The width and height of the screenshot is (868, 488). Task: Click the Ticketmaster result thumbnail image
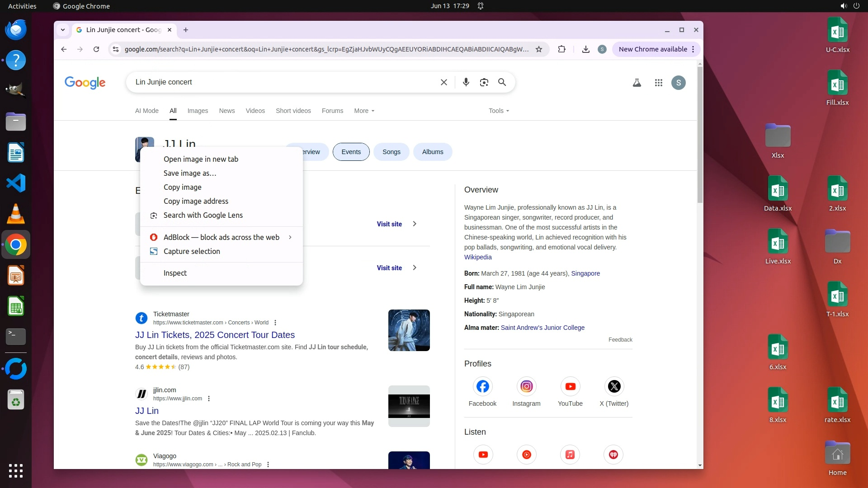coord(409,330)
